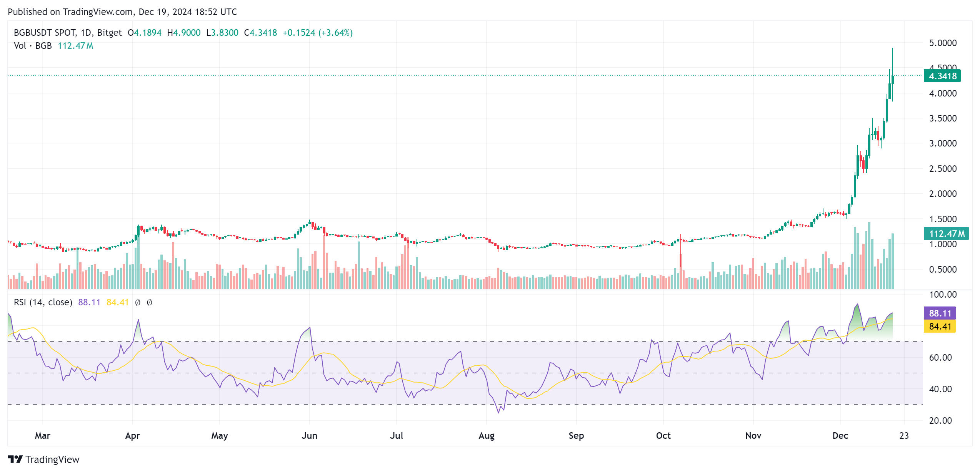Click the TradingView wordmark text
Viewport: 980px width, 473px height.
52,460
